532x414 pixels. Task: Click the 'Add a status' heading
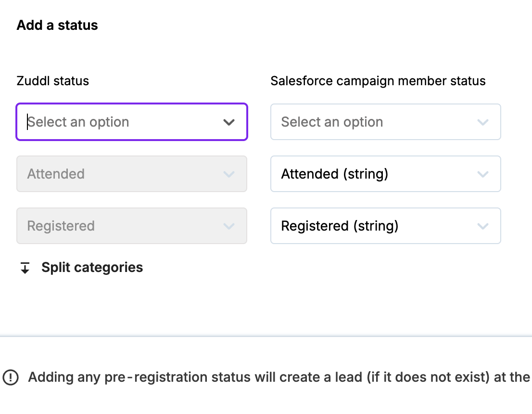(57, 26)
